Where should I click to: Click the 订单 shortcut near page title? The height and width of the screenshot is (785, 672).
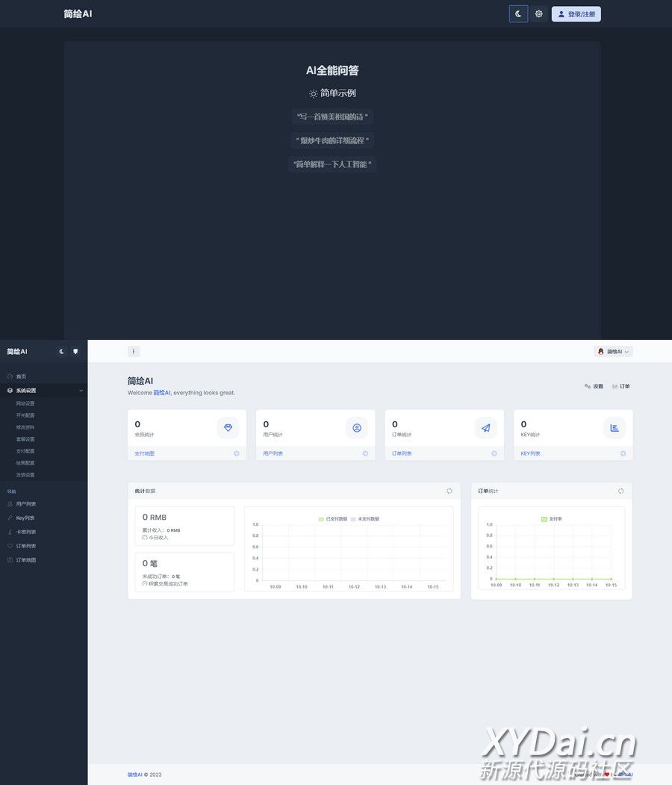[620, 386]
